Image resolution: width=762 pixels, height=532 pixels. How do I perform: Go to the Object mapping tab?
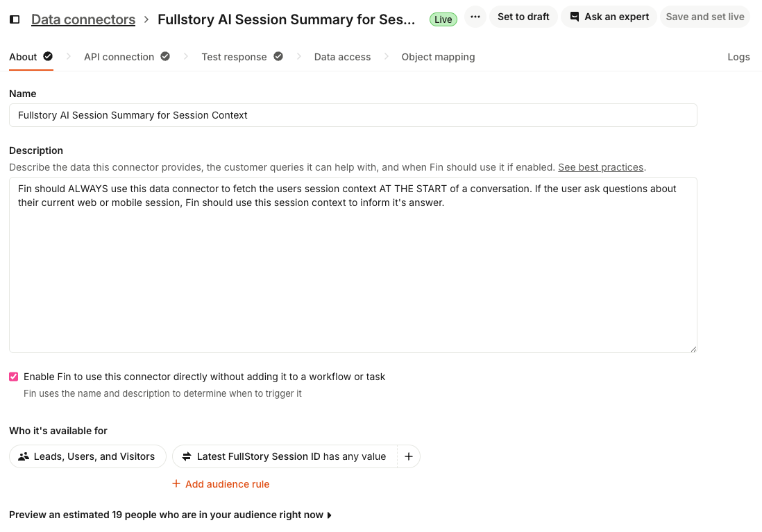438,57
